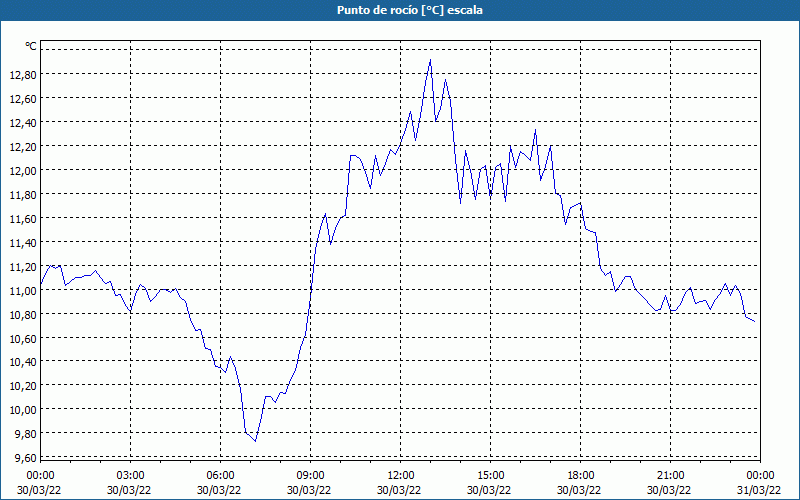This screenshot has height=500, width=800.
Task: Click the 21:00 time label
Action: 670,476
